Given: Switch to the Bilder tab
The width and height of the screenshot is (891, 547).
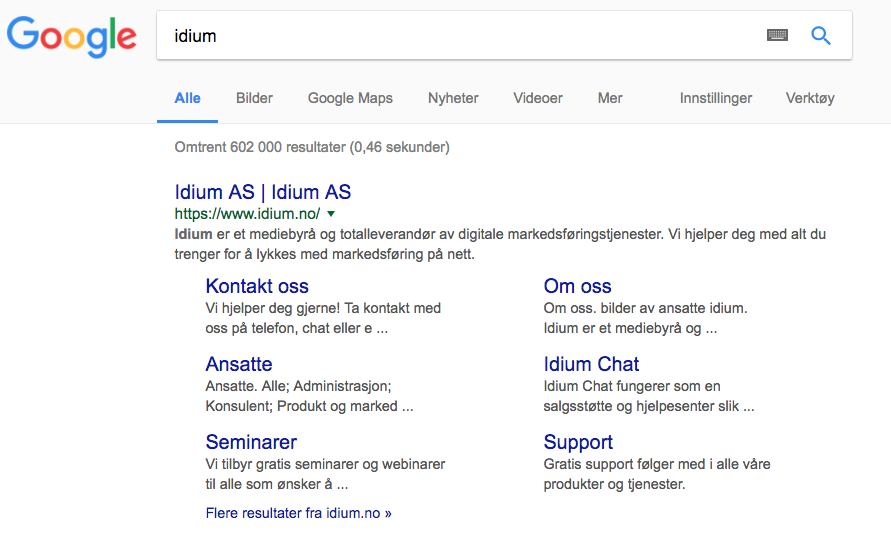Looking at the screenshot, I should click(x=254, y=98).
